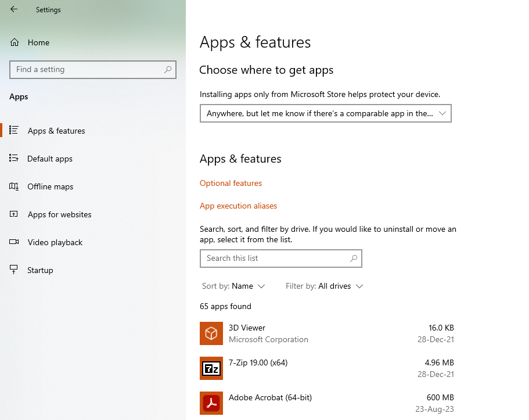The image size is (529, 420).
Task: Open Startup settings
Action: click(40, 271)
